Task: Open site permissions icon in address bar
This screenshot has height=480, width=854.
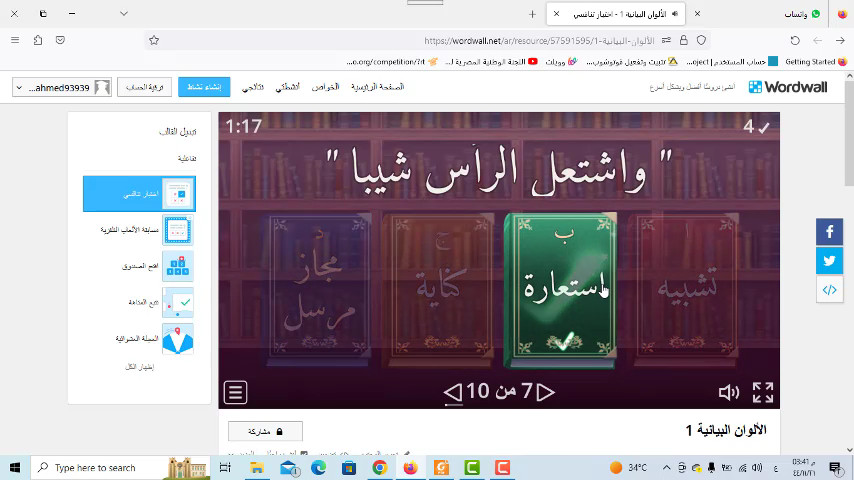Action: pyautogui.click(x=666, y=40)
